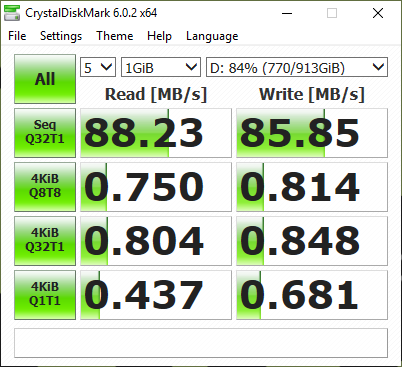Start the 4KiB Q8T8 test

tap(45, 187)
